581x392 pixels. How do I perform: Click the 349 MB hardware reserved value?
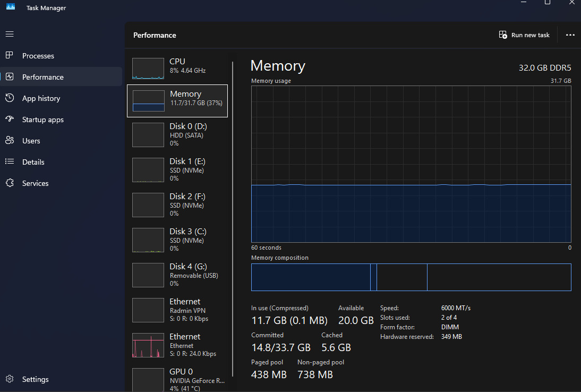[451, 337]
